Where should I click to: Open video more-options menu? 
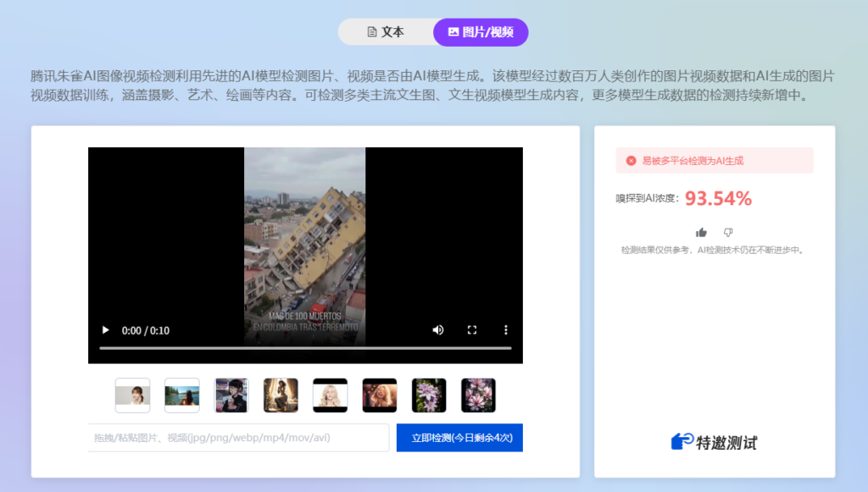pyautogui.click(x=505, y=330)
